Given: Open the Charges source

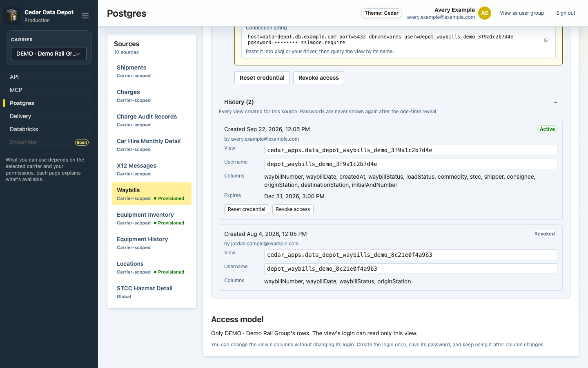Looking at the screenshot, I should pos(152,96).
